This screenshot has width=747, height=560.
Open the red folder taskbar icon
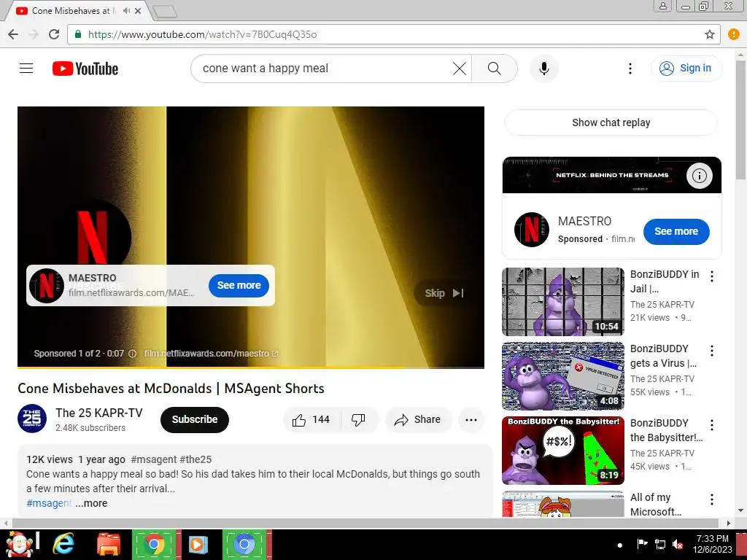(x=108, y=544)
